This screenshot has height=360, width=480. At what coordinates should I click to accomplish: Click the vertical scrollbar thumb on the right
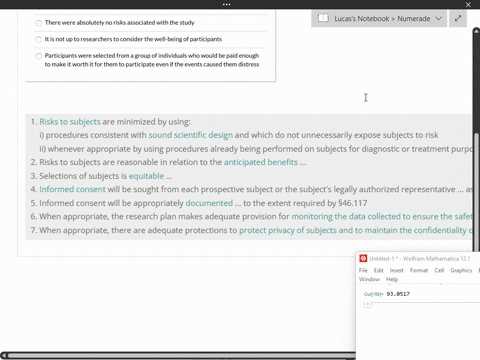click(x=477, y=192)
